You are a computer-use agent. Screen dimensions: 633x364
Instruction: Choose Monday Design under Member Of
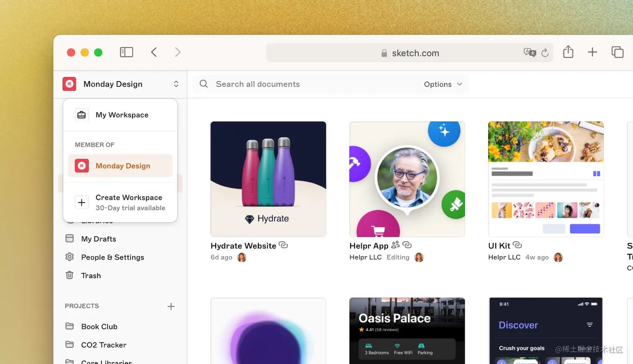coord(120,166)
